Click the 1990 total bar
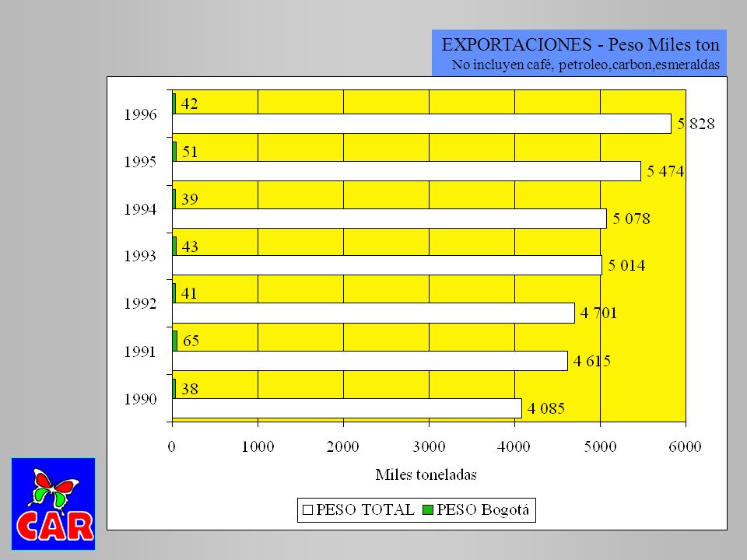Viewport: 747px width, 560px height. [347, 408]
